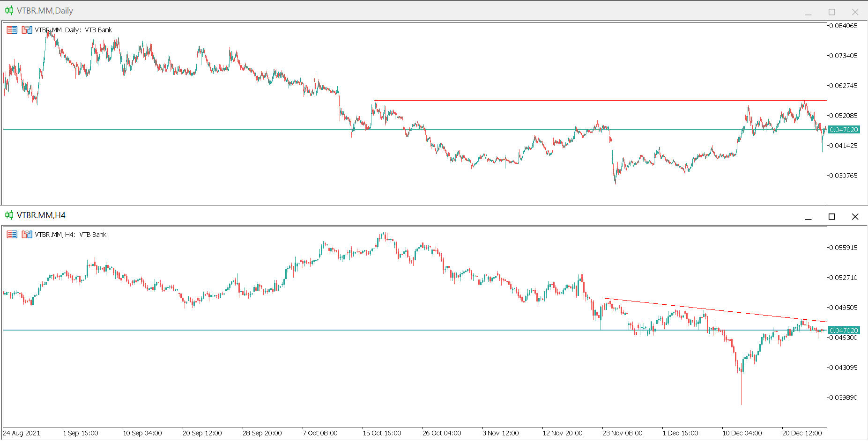Close the VTBR.MM,Daily chart window
This screenshot has height=441, width=868.
point(855,12)
